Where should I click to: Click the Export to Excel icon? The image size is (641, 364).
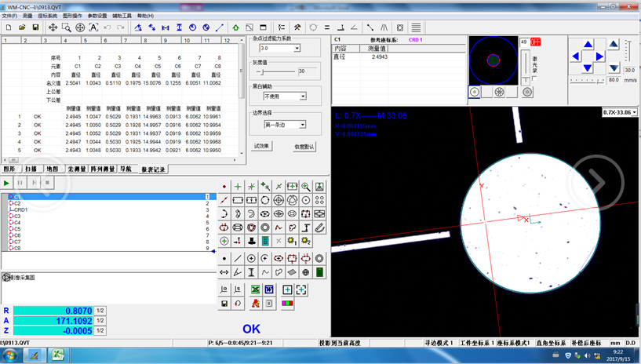pos(255,289)
